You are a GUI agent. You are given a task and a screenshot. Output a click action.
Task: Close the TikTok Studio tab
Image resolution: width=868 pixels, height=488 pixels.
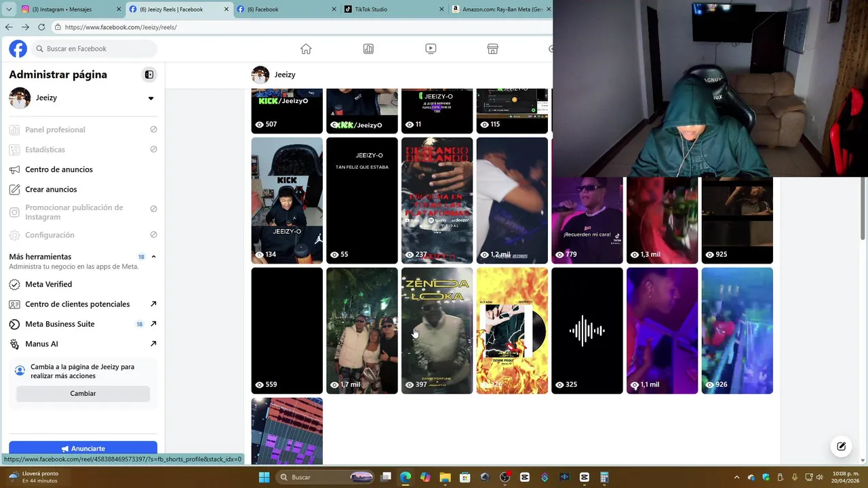[x=441, y=9]
